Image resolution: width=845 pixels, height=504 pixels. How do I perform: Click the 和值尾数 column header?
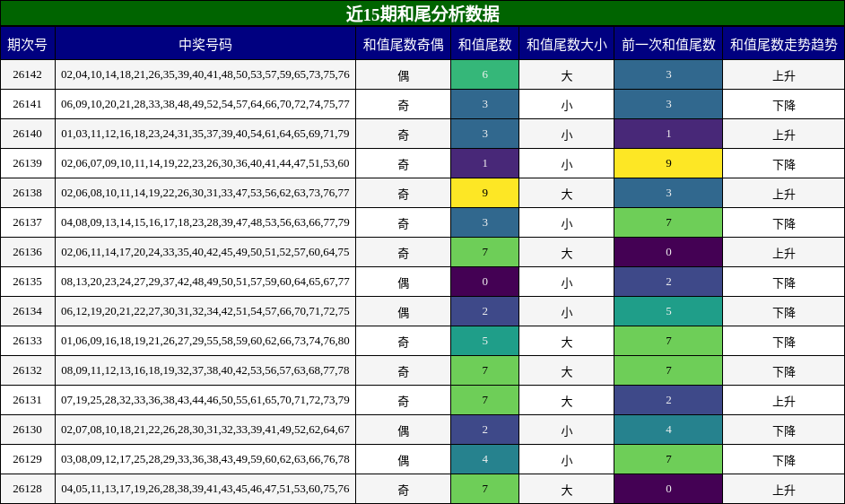tap(485, 44)
